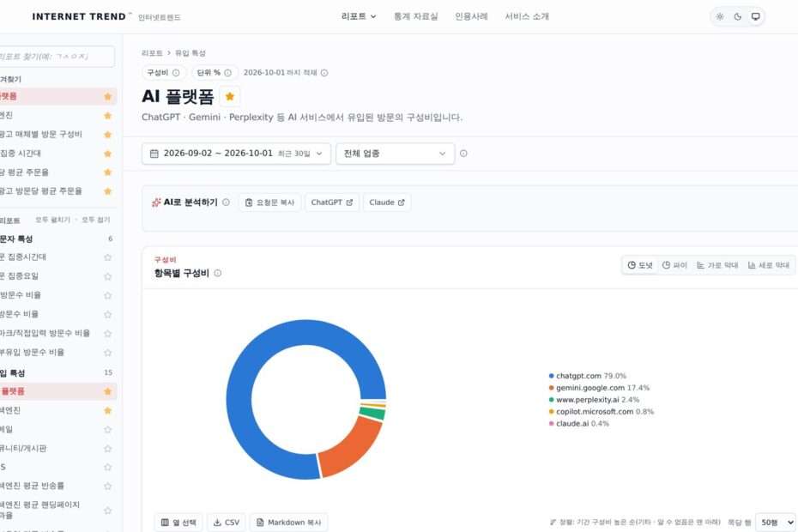The image size is (798, 532).
Task: Open 광고 매체별 방문 구성비 favorite
Action: point(40,135)
